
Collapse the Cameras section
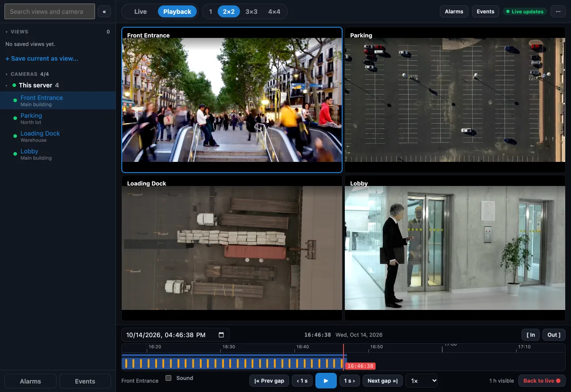(x=7, y=74)
